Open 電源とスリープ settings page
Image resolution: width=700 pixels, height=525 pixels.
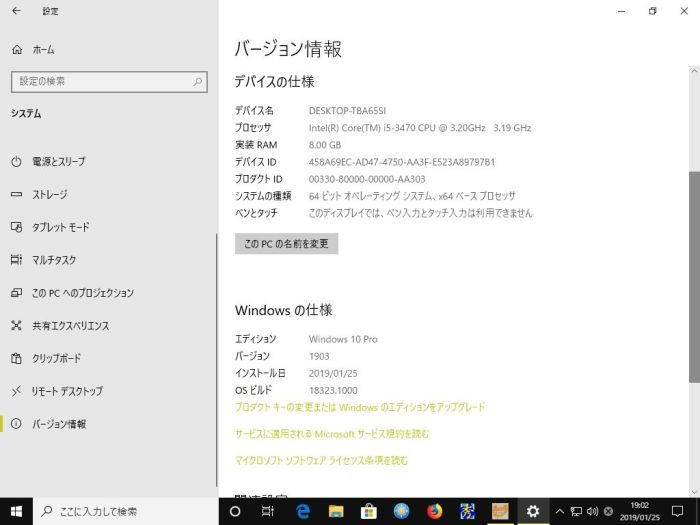[58, 162]
